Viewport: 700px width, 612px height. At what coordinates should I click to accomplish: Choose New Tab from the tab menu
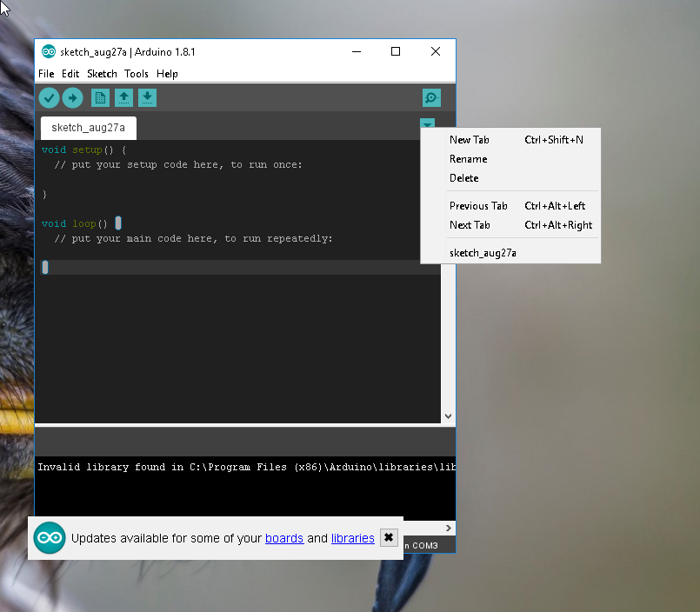(x=510, y=140)
